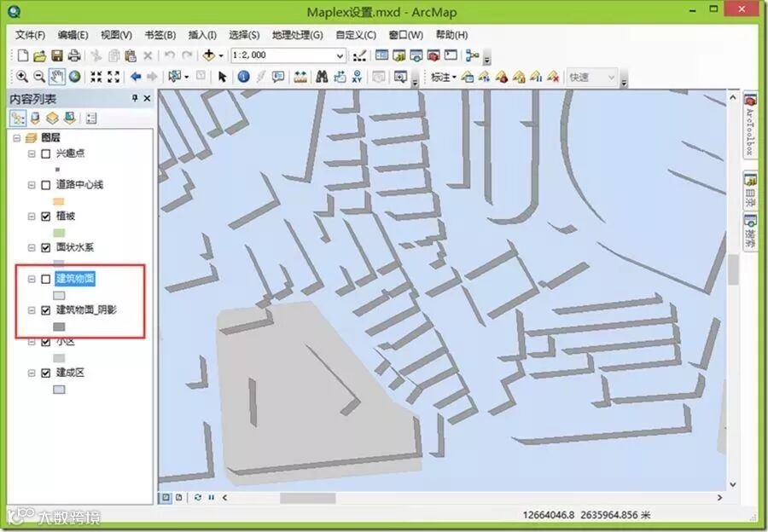Open the ArcToolbox side tab
Screen dimensions: 768x532
pos(750,124)
